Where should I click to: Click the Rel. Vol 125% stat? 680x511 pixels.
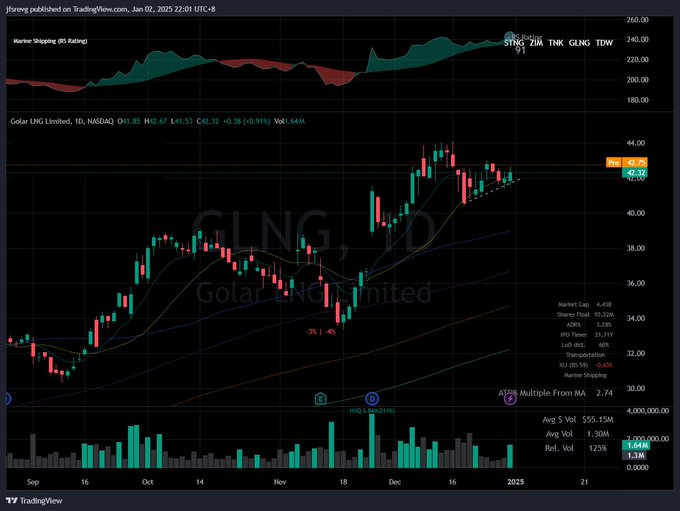point(576,448)
